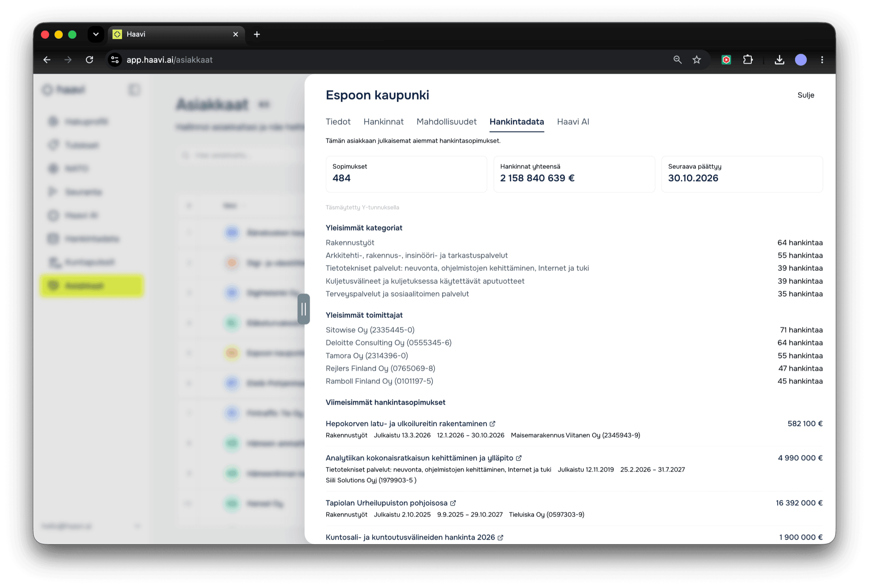Click the browser forward arrow
Image resolution: width=869 pixels, height=588 pixels.
pyautogui.click(x=68, y=60)
